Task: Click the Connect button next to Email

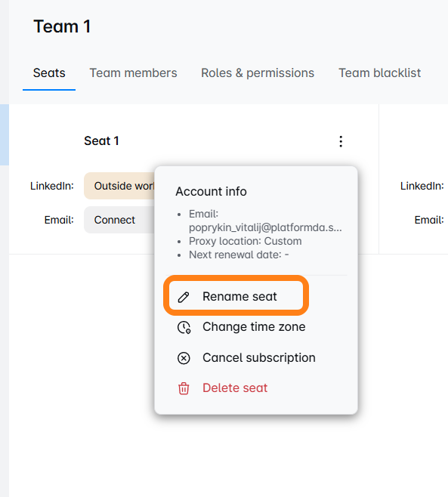Action: point(119,220)
